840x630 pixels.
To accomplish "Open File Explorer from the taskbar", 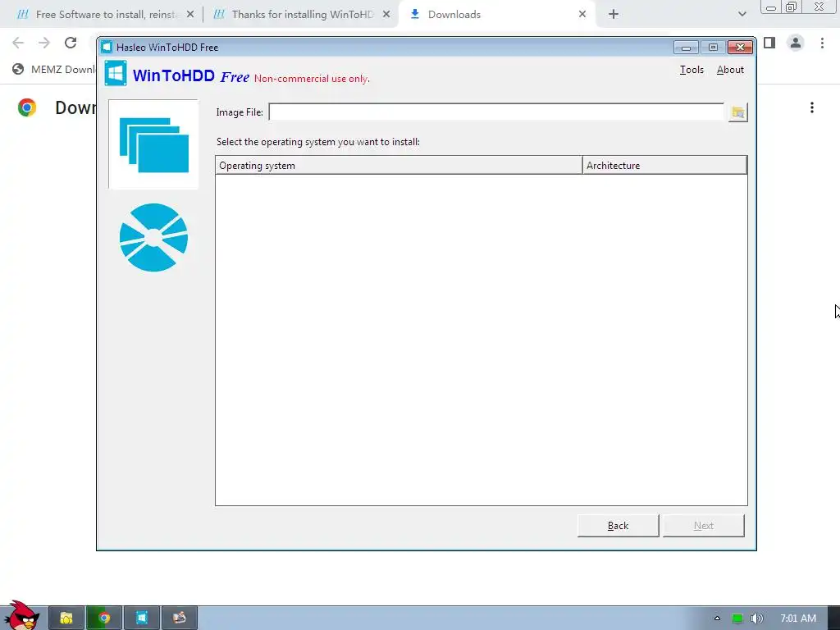I will pos(66,619).
